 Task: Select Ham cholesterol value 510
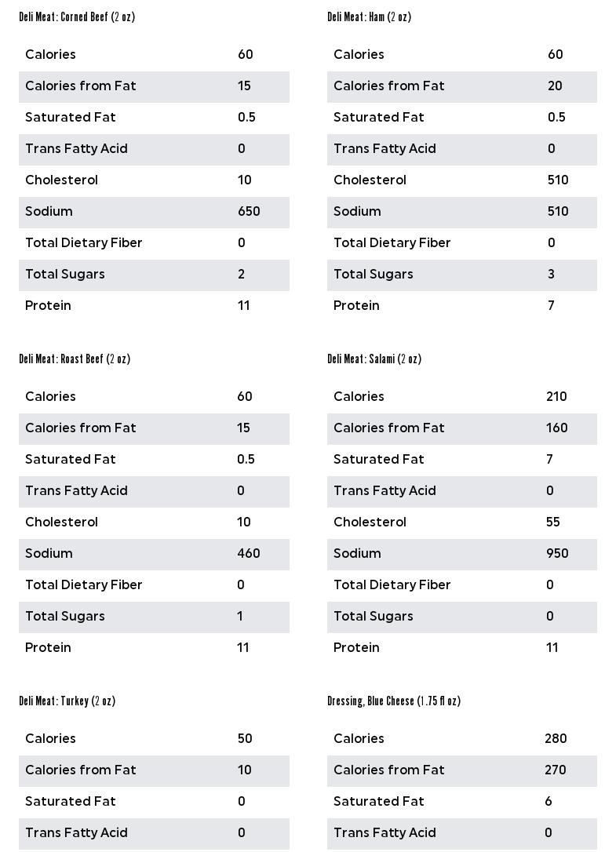point(558,180)
